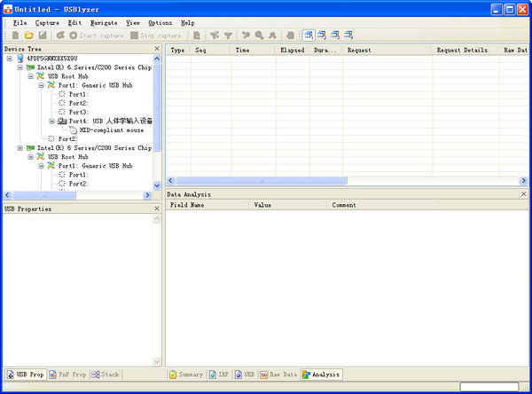Viewport: 532px width, 394px height.
Task: Switch to the Summary tab
Action: coord(186,374)
